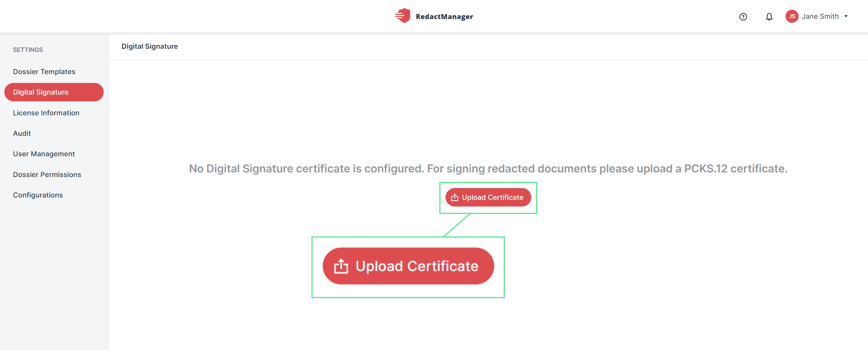Open the help question mark icon
868x350 pixels.
743,16
